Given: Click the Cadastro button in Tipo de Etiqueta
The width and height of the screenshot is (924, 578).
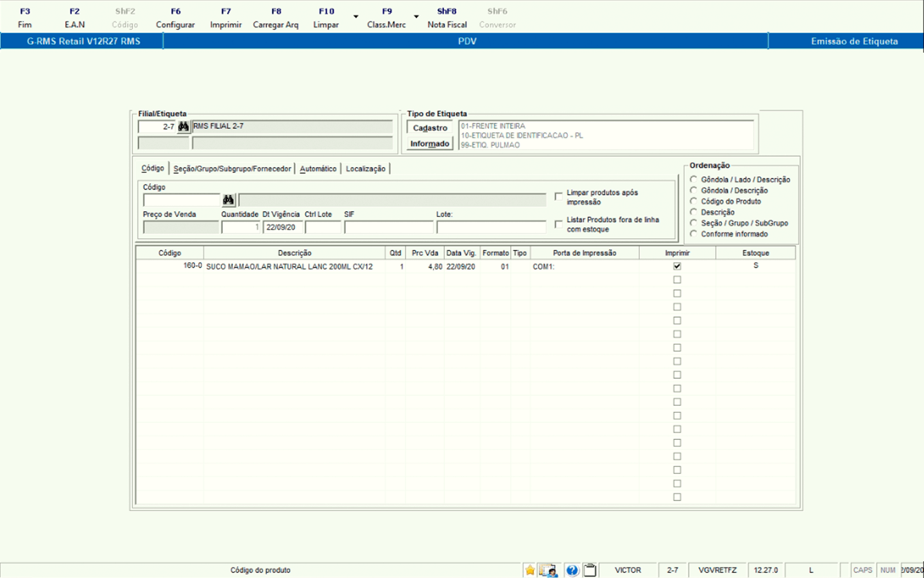Looking at the screenshot, I should 430,128.
